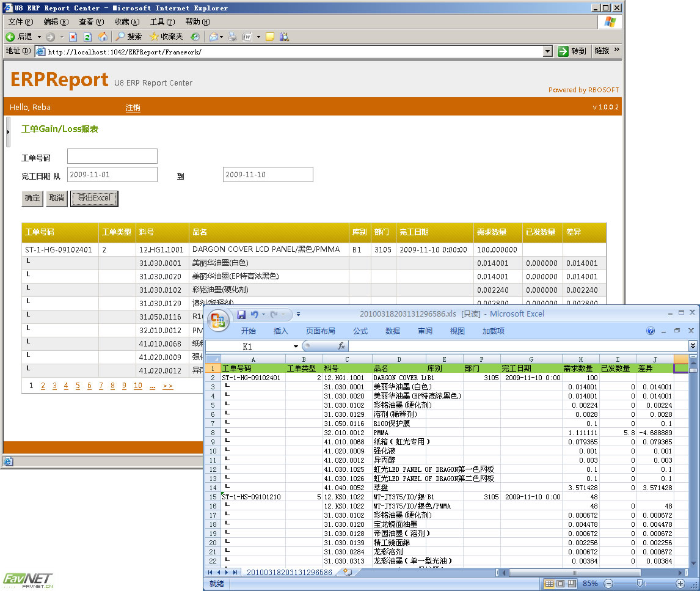Open IE 查看 menu
The width and height of the screenshot is (700, 591).
coord(91,22)
